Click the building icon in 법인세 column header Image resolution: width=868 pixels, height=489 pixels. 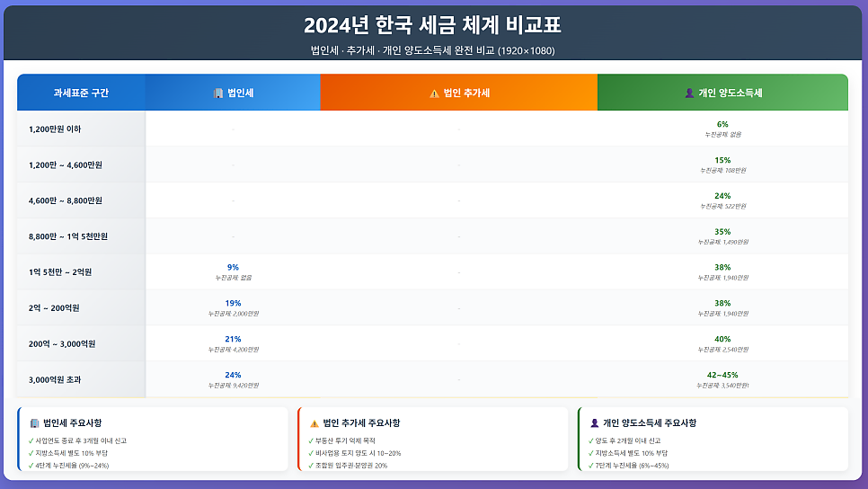(217, 93)
